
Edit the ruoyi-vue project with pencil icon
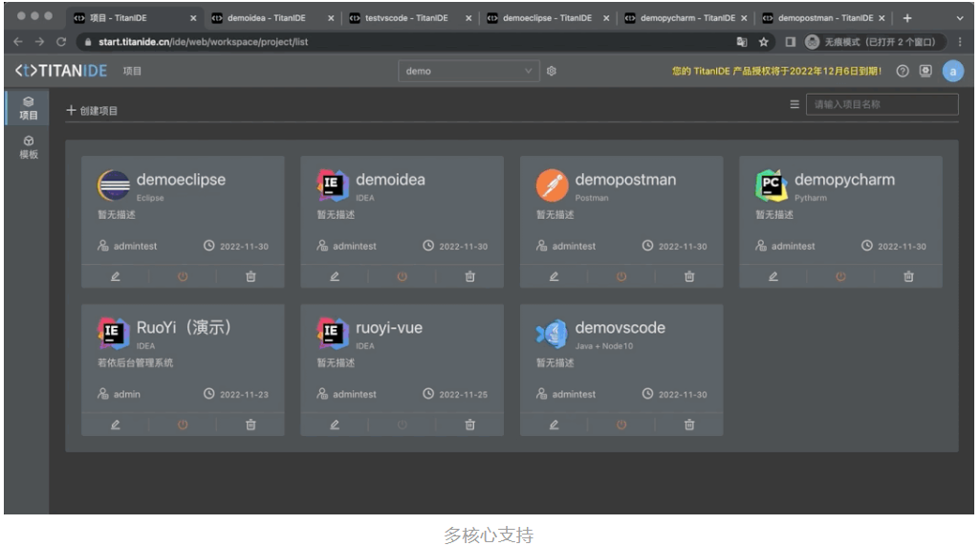335,425
